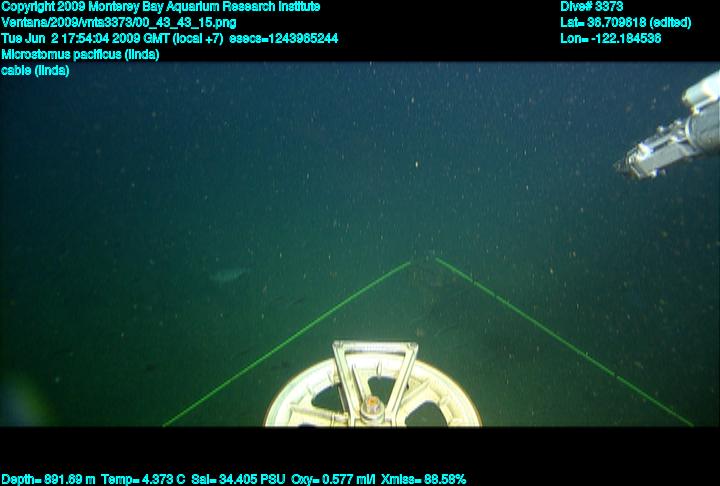Click the Dive# 3373 label

[591, 7]
